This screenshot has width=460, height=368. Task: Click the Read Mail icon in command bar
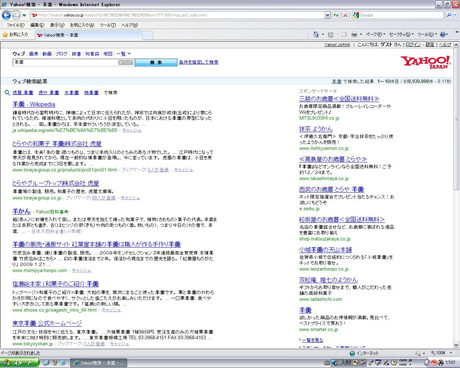click(344, 34)
